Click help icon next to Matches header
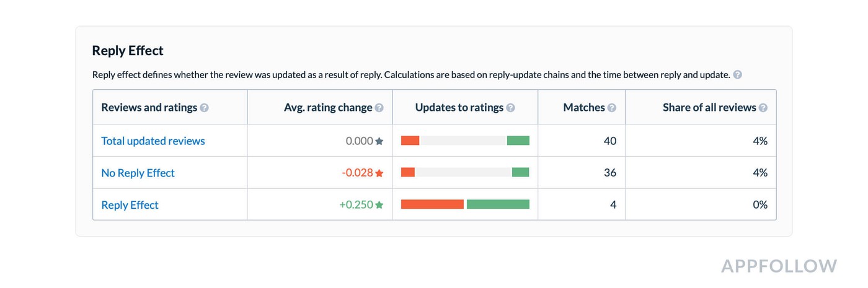The height and width of the screenshot is (288, 868). (612, 108)
